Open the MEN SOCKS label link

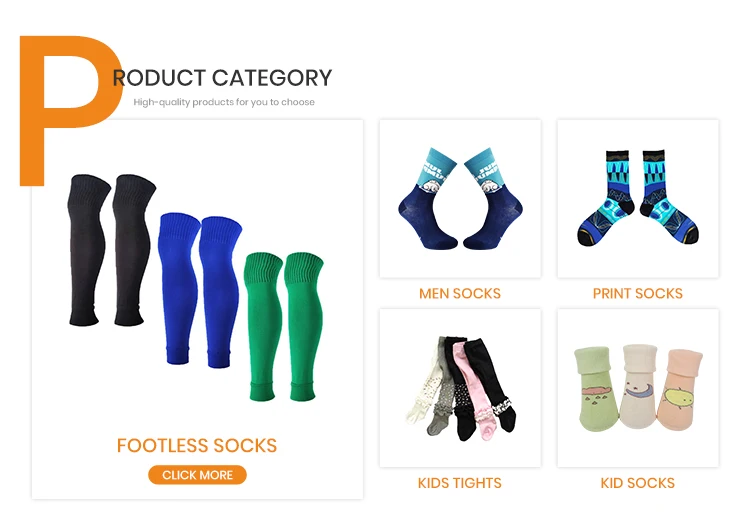[x=460, y=293]
